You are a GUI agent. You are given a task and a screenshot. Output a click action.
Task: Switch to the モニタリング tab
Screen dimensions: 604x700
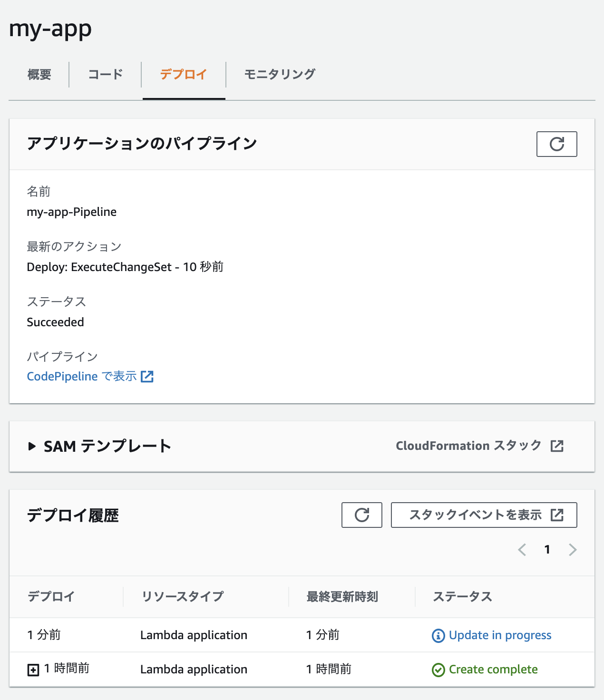click(279, 75)
